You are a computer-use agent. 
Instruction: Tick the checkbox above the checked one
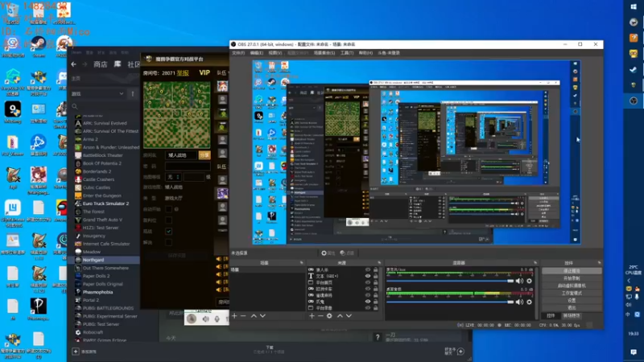(x=168, y=220)
